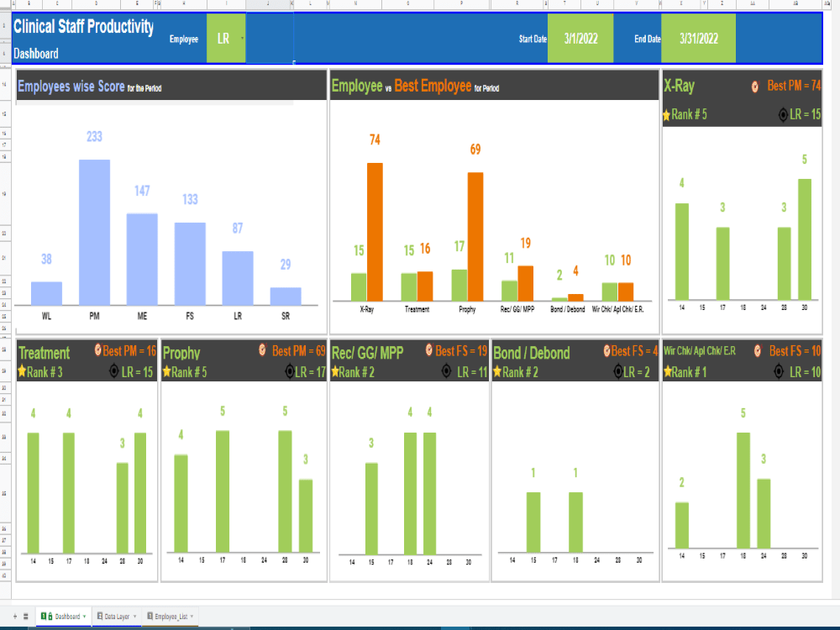Viewport: 840px width, 630px height.
Task: Open the Dashboard sheet tab dropdown arrow
Action: (x=83, y=616)
